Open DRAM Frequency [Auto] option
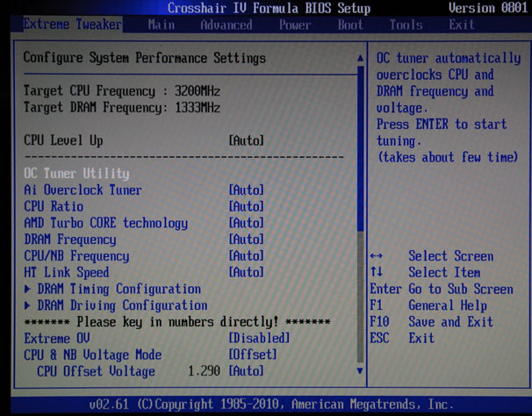The image size is (532, 416). pyautogui.click(x=247, y=240)
